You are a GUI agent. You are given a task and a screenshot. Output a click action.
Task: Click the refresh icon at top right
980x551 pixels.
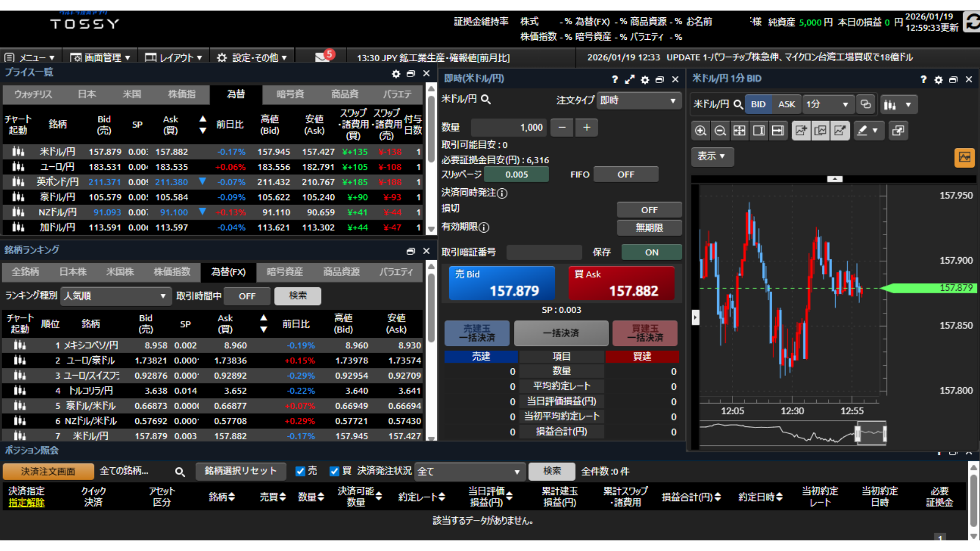(x=972, y=22)
